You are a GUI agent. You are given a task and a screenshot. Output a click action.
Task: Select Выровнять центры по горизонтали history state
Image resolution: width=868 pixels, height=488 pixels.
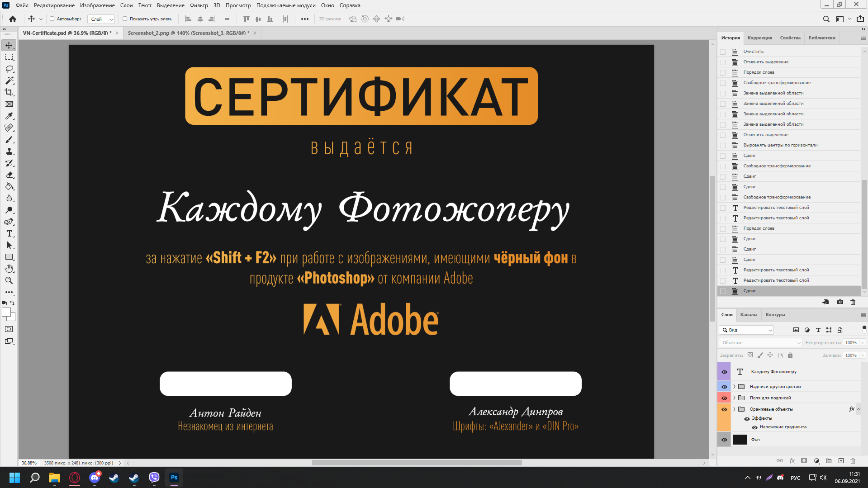tap(789, 145)
